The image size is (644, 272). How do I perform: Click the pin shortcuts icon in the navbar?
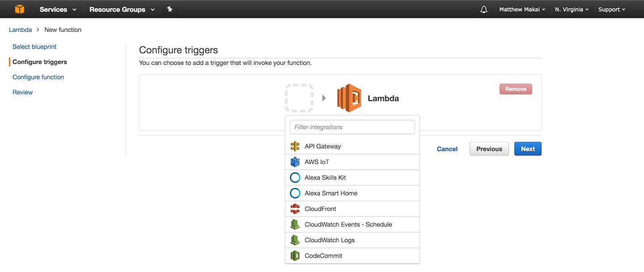point(169,9)
